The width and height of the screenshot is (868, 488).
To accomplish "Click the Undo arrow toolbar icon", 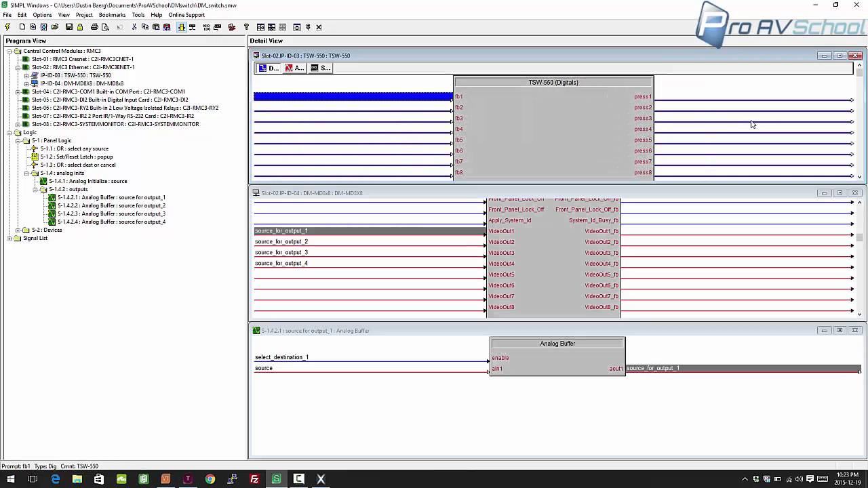I will [x=120, y=27].
